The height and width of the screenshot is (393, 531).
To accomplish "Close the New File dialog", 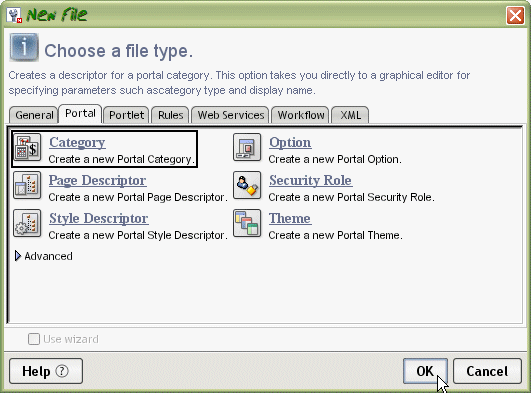I will point(515,16).
